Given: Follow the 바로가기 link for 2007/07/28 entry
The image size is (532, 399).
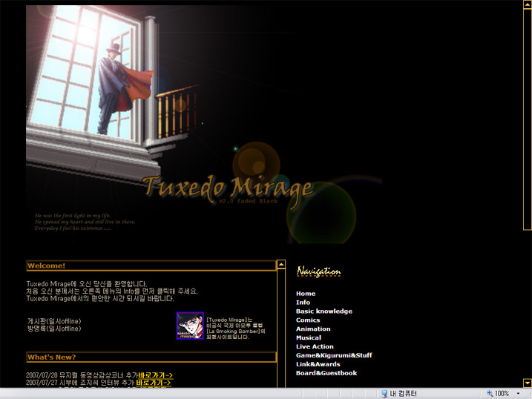Looking at the screenshot, I should pyautogui.click(x=155, y=375).
